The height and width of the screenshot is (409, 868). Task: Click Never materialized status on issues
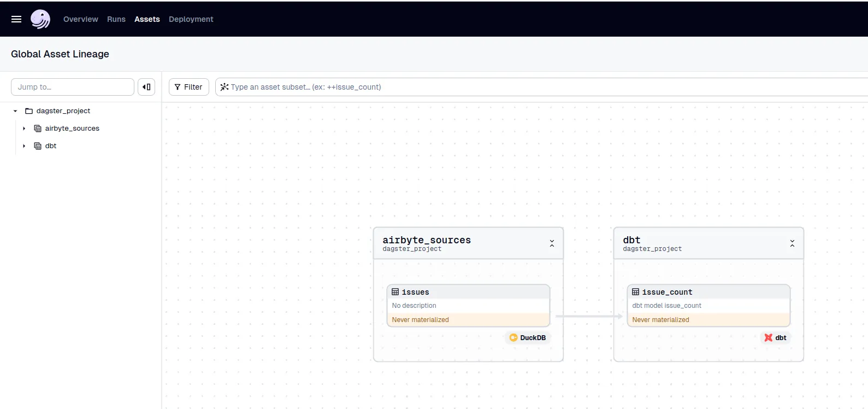[x=421, y=320]
